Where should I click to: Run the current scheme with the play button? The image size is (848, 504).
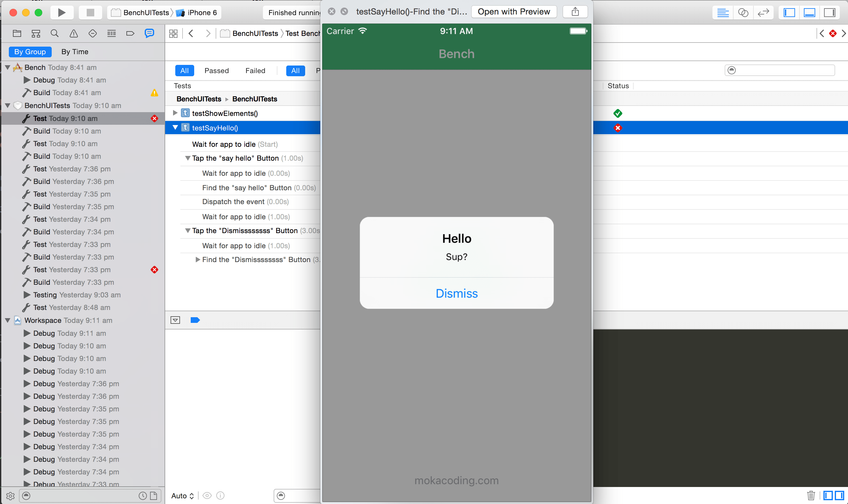(62, 13)
